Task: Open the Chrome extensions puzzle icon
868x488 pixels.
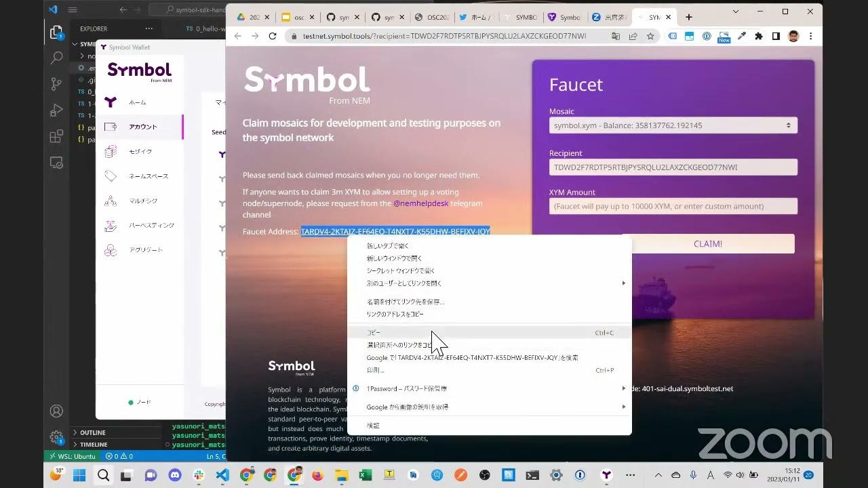Action: pos(759,36)
